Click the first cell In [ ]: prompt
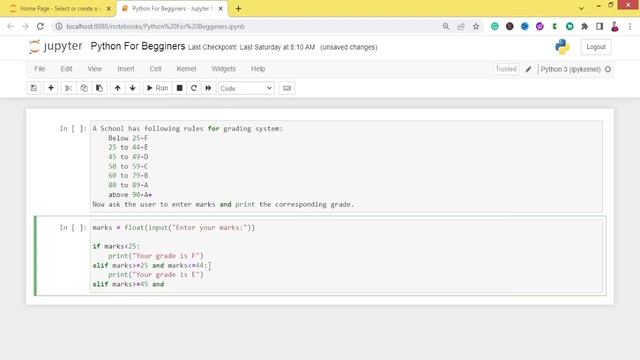 [73, 129]
